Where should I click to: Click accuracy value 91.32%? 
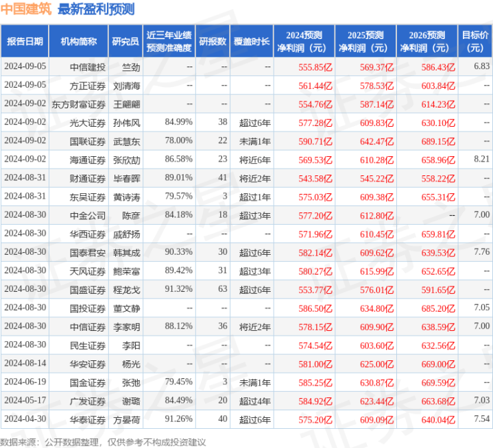tap(178, 288)
